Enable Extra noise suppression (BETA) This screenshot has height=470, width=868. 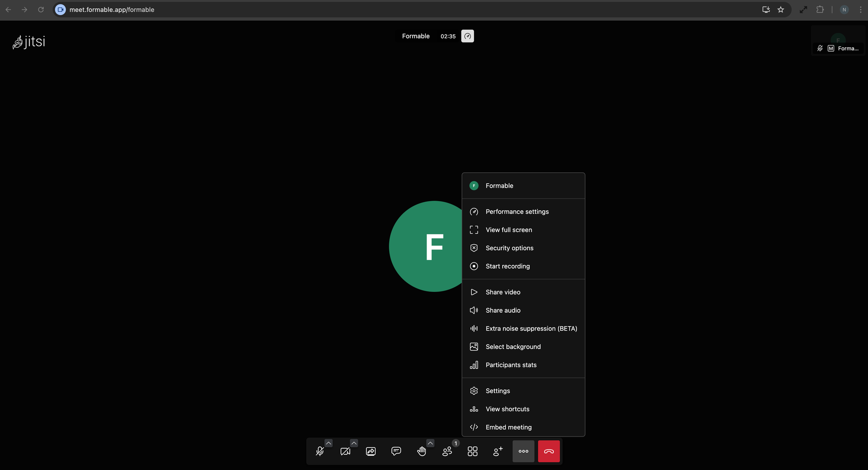coord(531,328)
